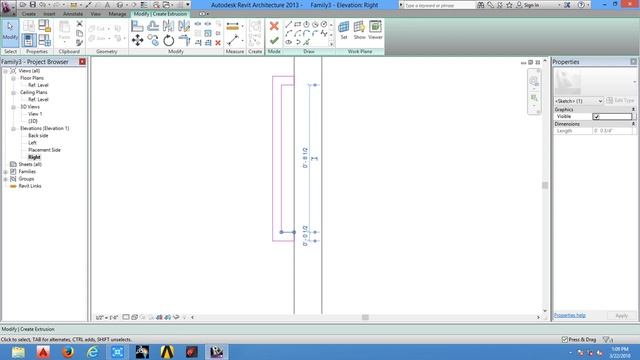Click the Firefox icon in taskbar
Image resolution: width=640 pixels, height=360 pixels.
68,351
